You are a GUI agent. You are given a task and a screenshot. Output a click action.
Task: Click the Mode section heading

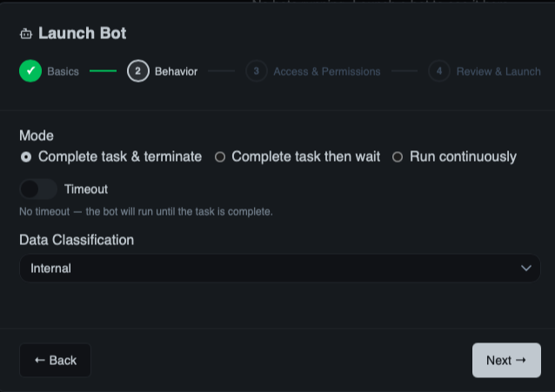37,136
